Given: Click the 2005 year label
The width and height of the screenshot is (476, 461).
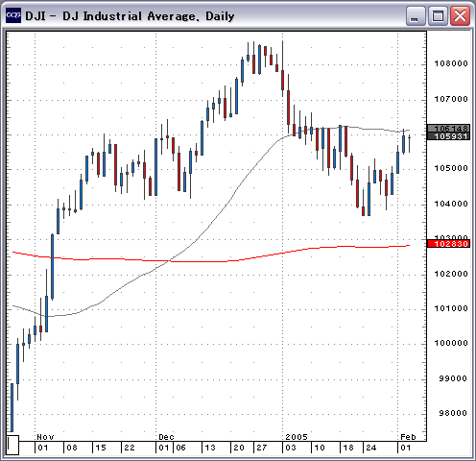Looking at the screenshot, I should [x=297, y=437].
